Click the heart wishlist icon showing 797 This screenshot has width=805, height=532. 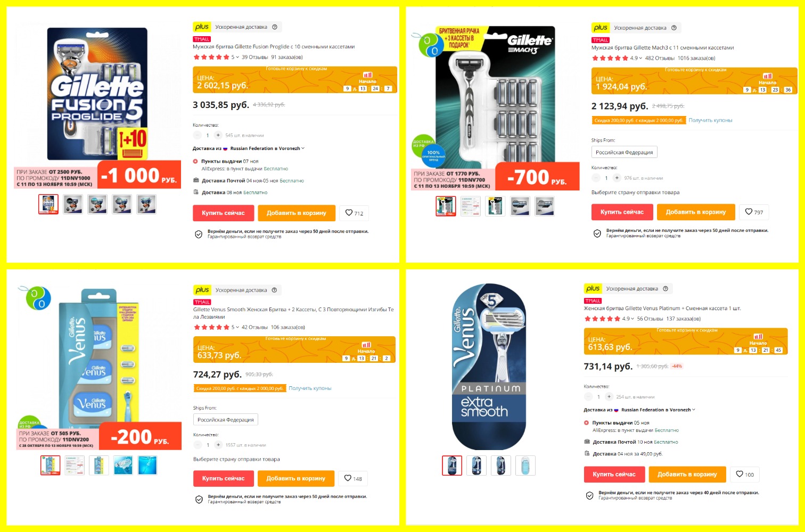point(753,212)
